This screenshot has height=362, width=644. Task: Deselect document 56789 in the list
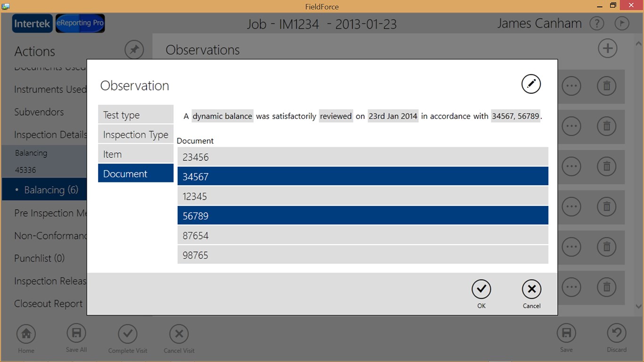pyautogui.click(x=363, y=215)
